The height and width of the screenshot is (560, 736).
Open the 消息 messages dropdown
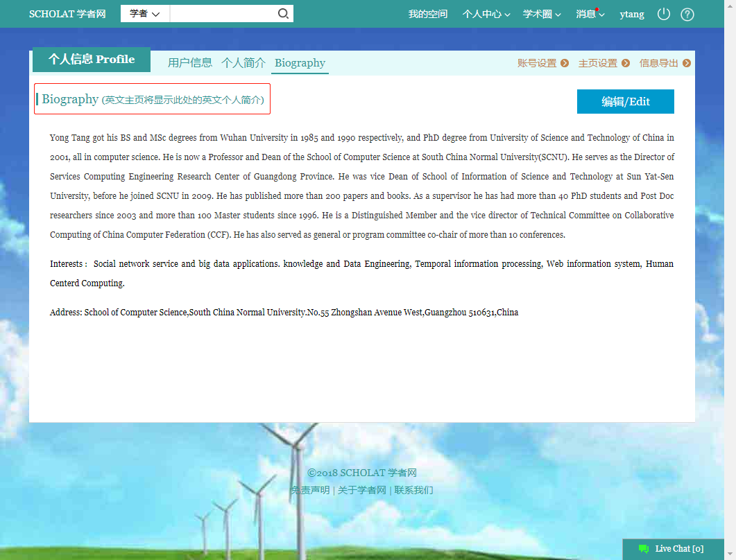point(590,14)
